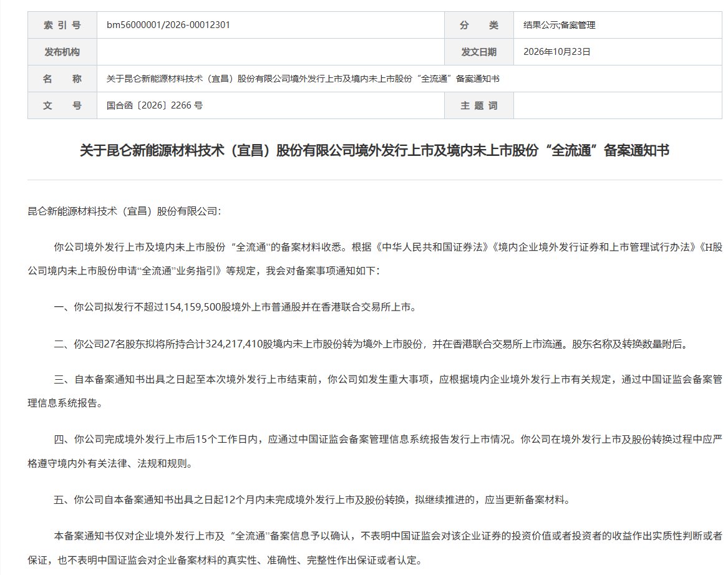Image resolution: width=728 pixels, height=575 pixels.
Task: Click the 分类 label cell
Action: coord(478,25)
